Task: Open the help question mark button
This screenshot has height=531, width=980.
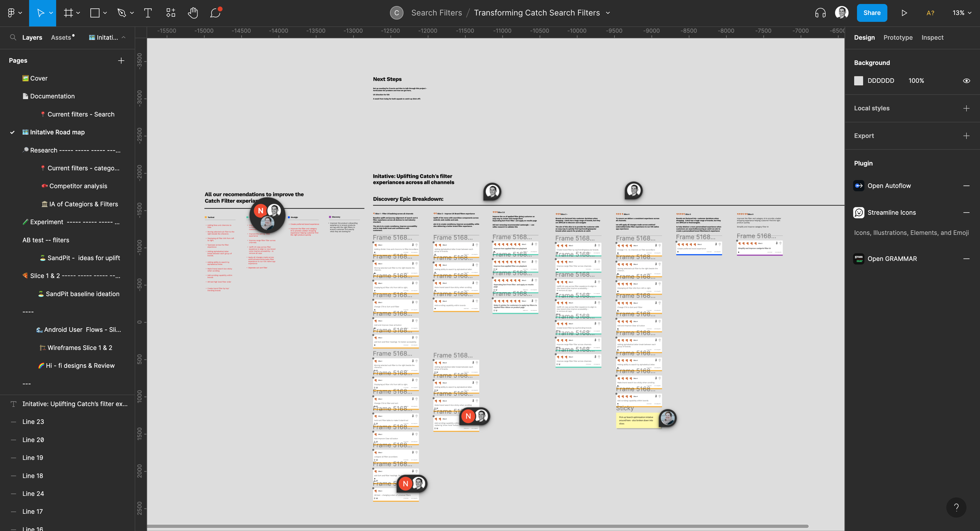Action: tap(956, 507)
